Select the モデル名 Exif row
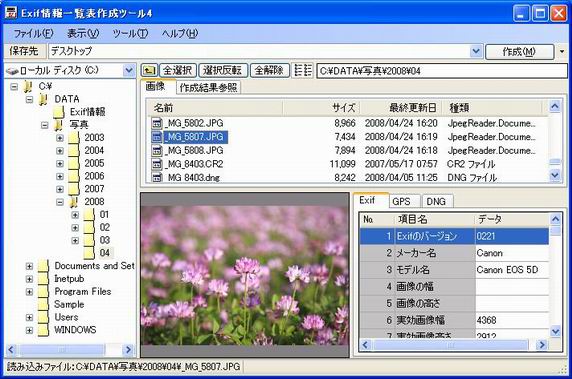 point(454,270)
